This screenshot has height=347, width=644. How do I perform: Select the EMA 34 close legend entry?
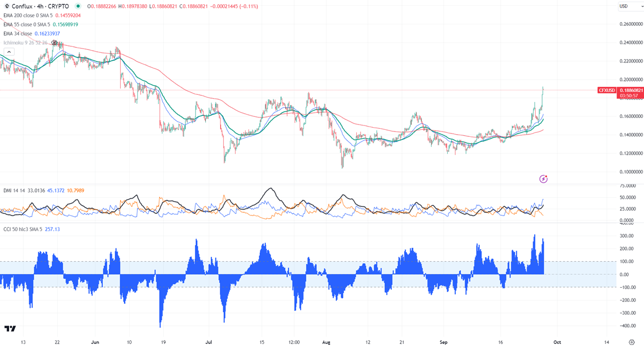[18, 33]
